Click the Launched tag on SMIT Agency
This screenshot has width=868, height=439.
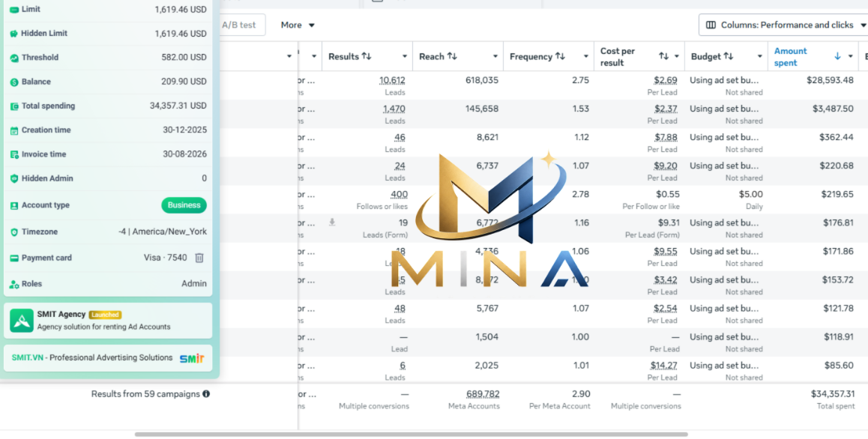(x=105, y=315)
